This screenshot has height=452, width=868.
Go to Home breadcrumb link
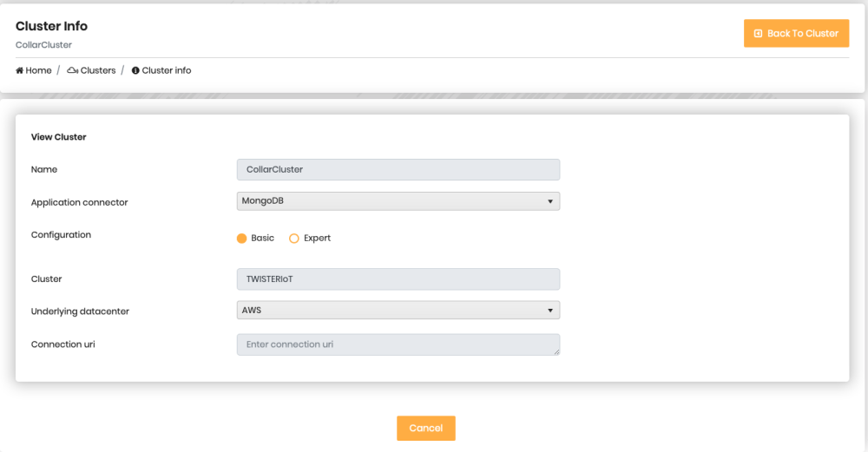point(38,70)
